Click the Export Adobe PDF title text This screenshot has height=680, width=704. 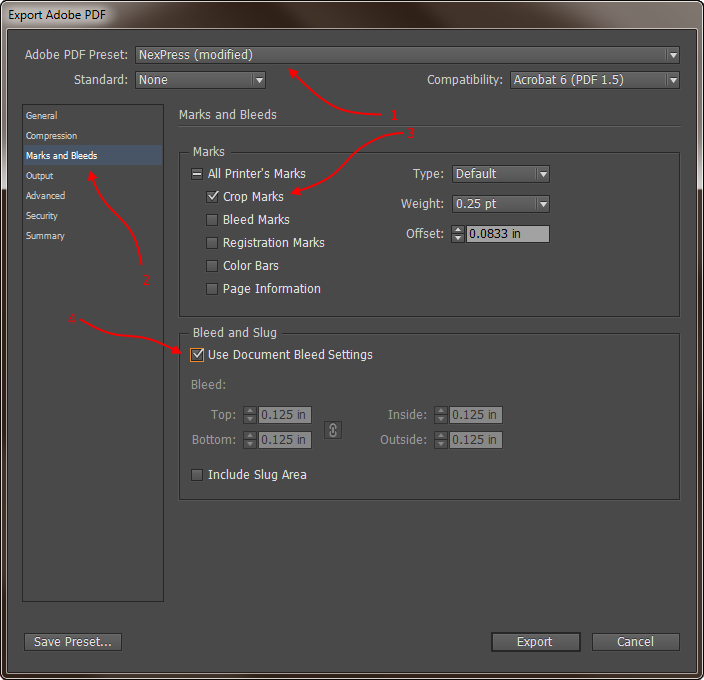(57, 15)
